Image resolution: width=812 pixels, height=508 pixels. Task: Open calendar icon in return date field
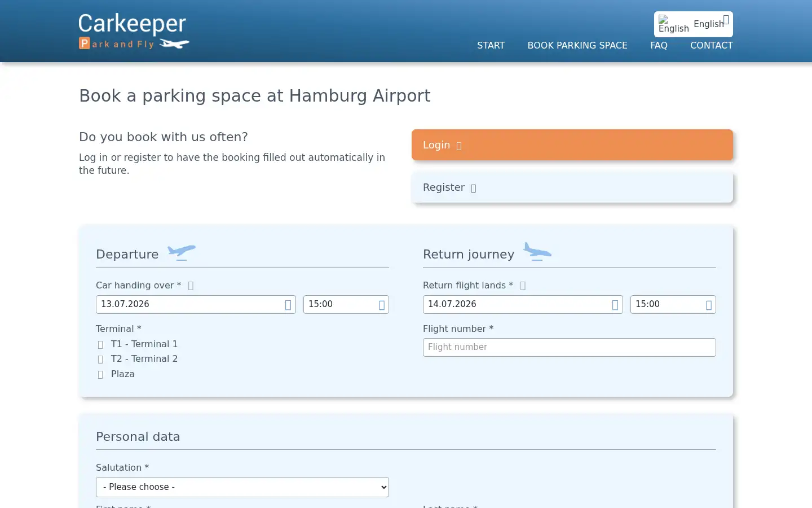click(x=615, y=305)
